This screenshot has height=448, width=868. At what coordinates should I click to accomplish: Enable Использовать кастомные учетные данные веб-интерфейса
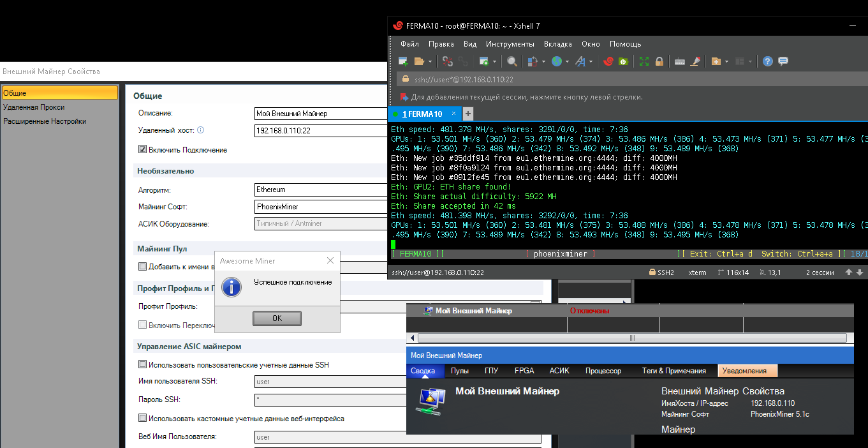coord(143,419)
